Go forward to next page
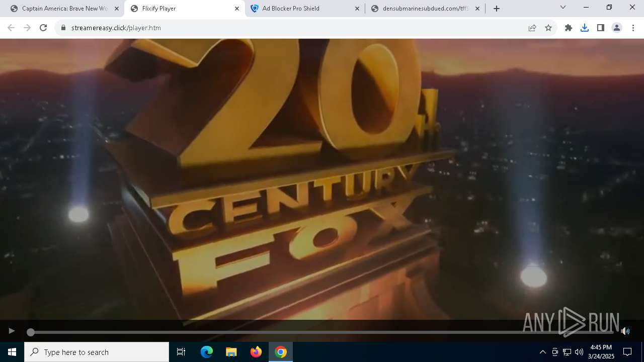Image resolution: width=644 pixels, height=362 pixels. click(27, 28)
